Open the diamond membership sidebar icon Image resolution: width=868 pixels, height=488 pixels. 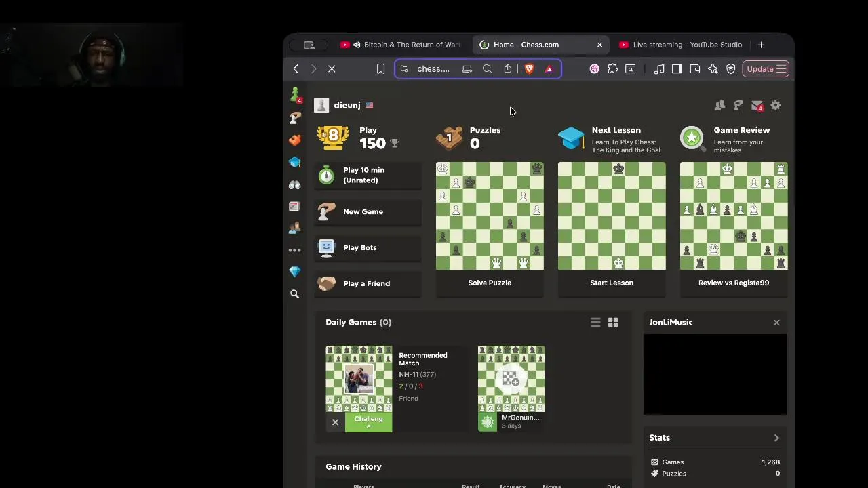pyautogui.click(x=294, y=271)
